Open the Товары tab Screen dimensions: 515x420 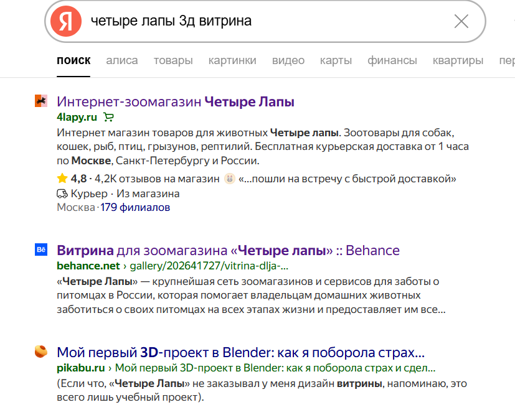173,60
